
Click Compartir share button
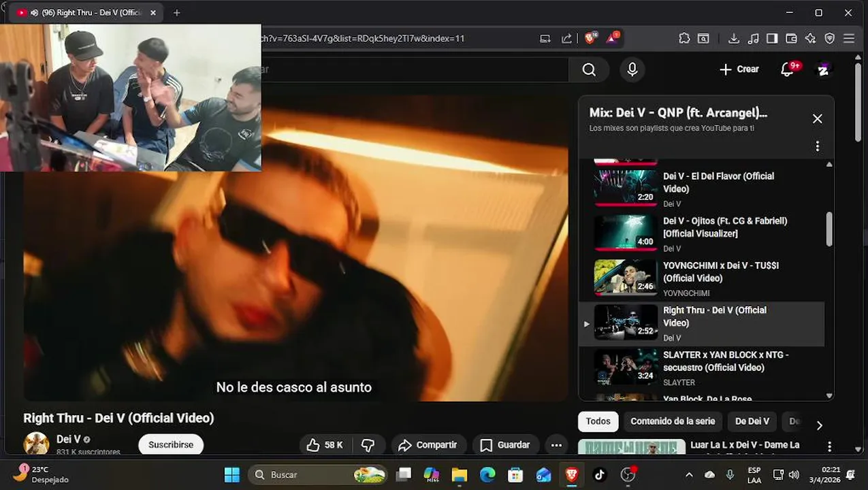click(x=428, y=445)
